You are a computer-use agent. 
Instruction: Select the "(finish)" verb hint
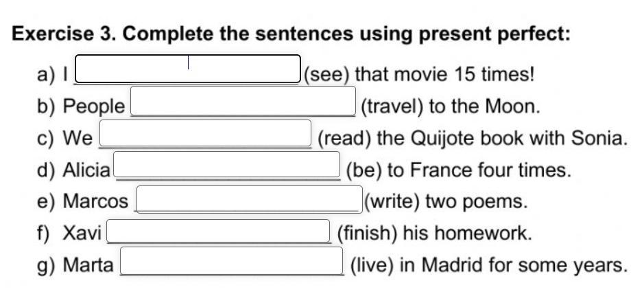pos(367,234)
